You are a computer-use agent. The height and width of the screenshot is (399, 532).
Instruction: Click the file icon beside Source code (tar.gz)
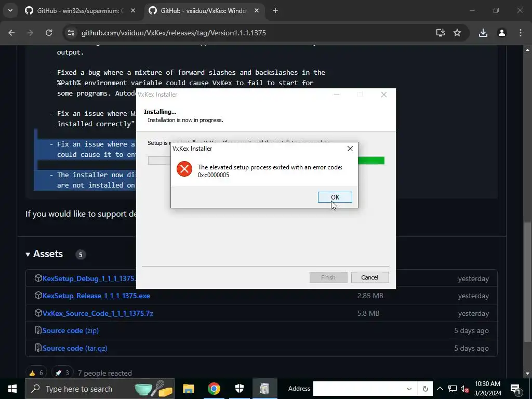[x=38, y=348]
